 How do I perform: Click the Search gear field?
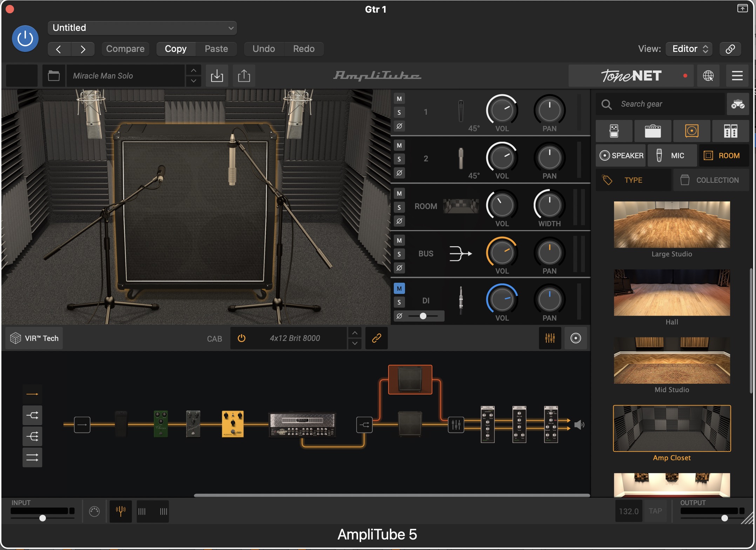[x=660, y=104]
